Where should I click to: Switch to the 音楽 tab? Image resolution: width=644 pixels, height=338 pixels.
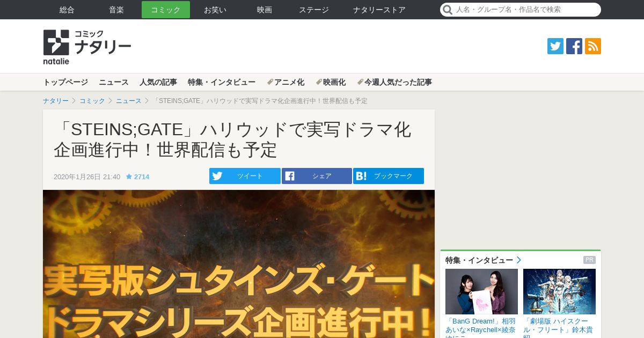(x=116, y=10)
